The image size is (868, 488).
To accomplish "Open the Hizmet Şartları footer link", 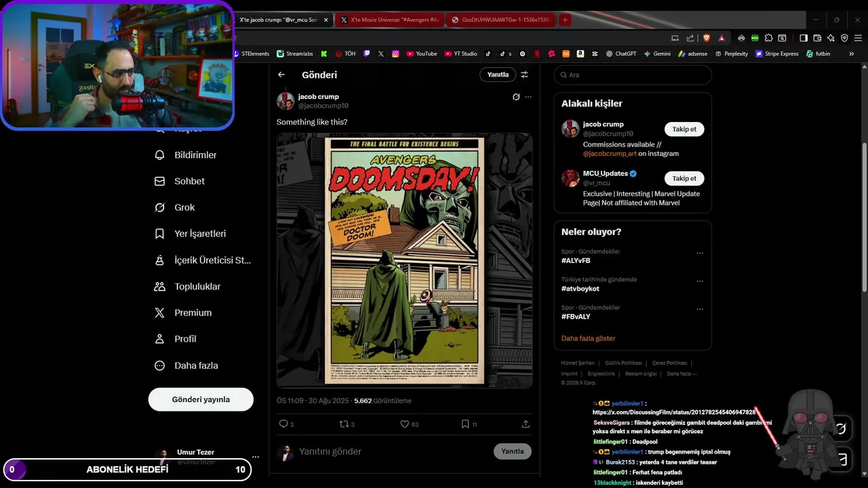I will point(578,363).
